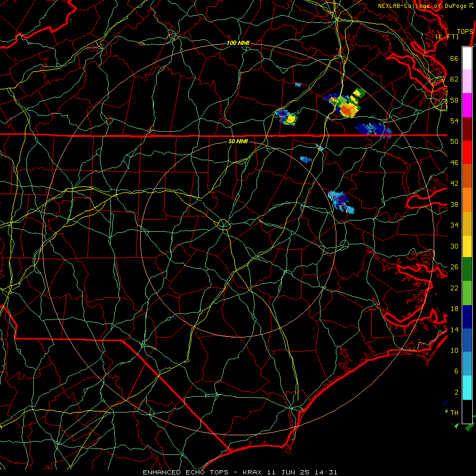Click the 100 NMI range ring label
The width and height of the screenshot is (476, 476).
coord(238,43)
